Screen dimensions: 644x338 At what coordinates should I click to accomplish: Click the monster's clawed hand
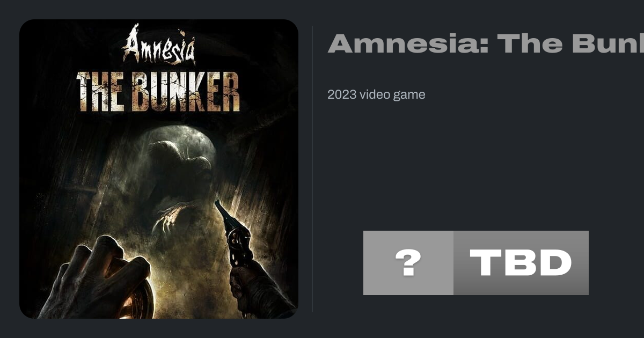point(171,216)
